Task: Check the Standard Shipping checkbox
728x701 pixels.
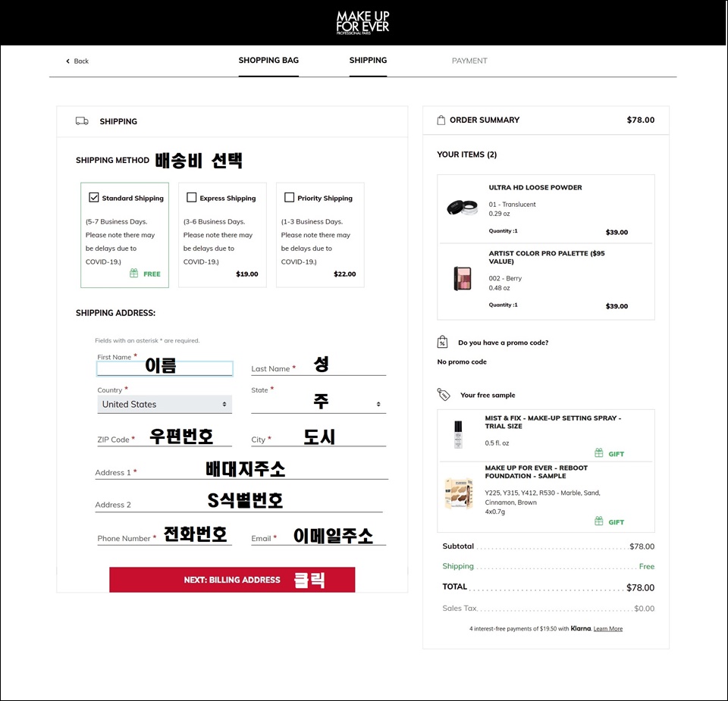Action: pyautogui.click(x=94, y=197)
